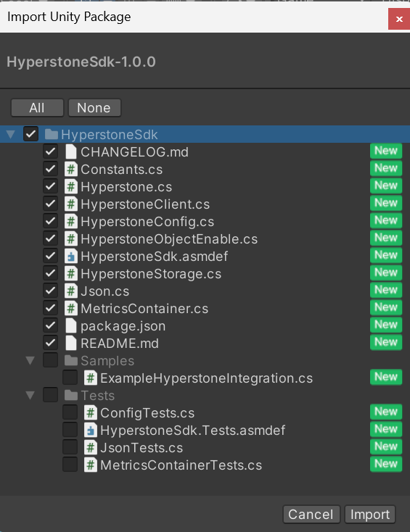This screenshot has height=532, width=410.
Task: Uncheck the HyperstoneObjectEnable.cs checkbox
Action: point(50,238)
